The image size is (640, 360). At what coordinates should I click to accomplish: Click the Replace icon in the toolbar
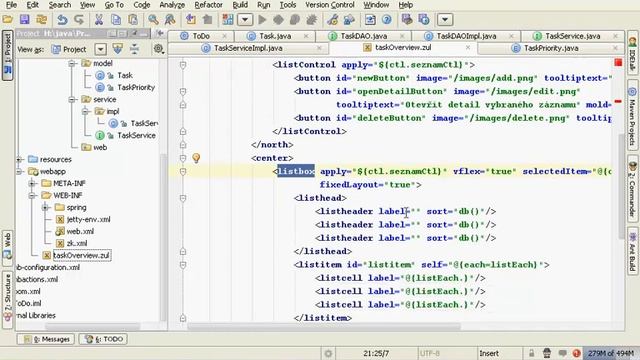click(x=170, y=19)
